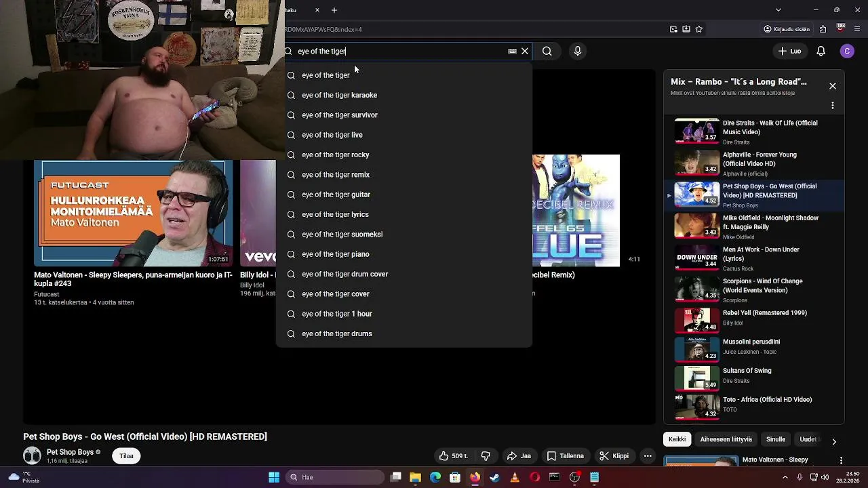Click Kirjaudu sisään in Firefox toolbar
868x488 pixels.
pos(786,29)
